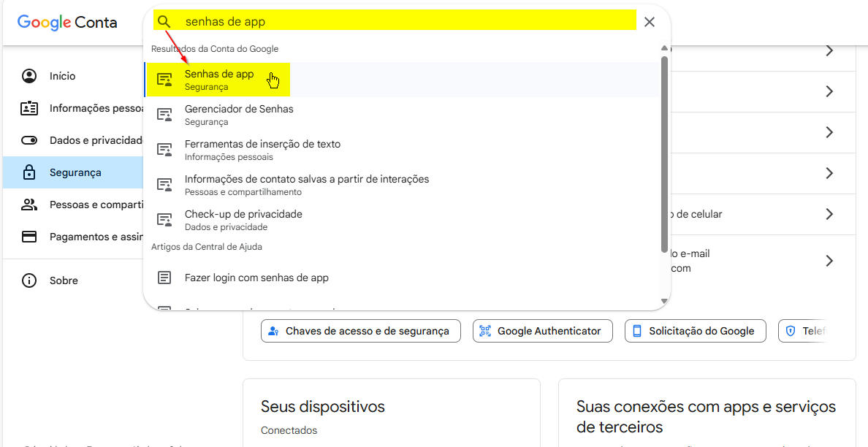
Task: Go to Segurança in the sidebar
Action: (x=73, y=172)
